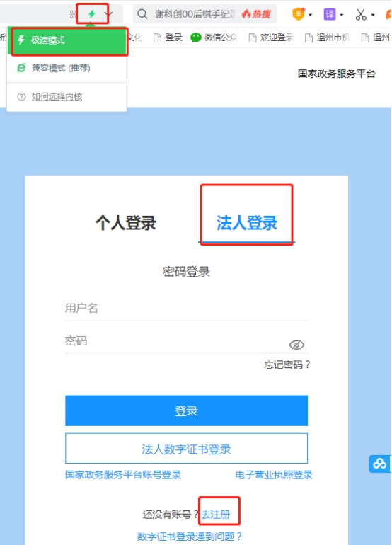Open the 微信公众 bookmark with WeChat icon
This screenshot has height=545, width=392.
(214, 38)
